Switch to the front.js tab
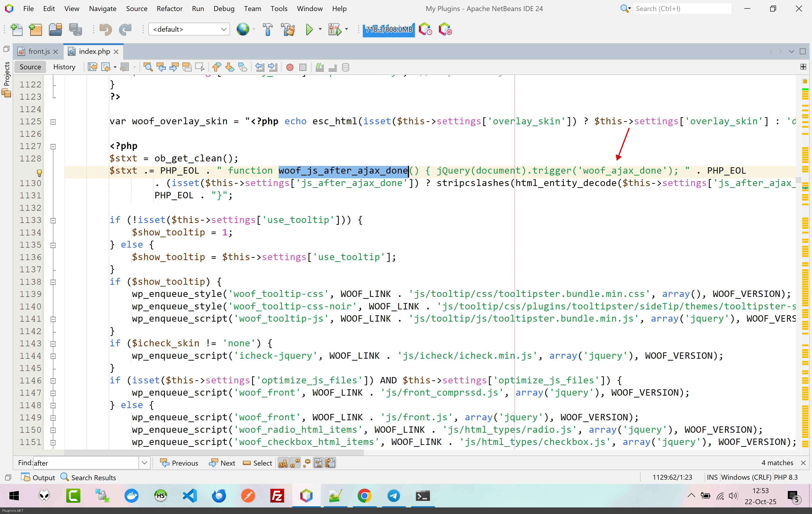This screenshot has width=812, height=514. pyautogui.click(x=39, y=51)
